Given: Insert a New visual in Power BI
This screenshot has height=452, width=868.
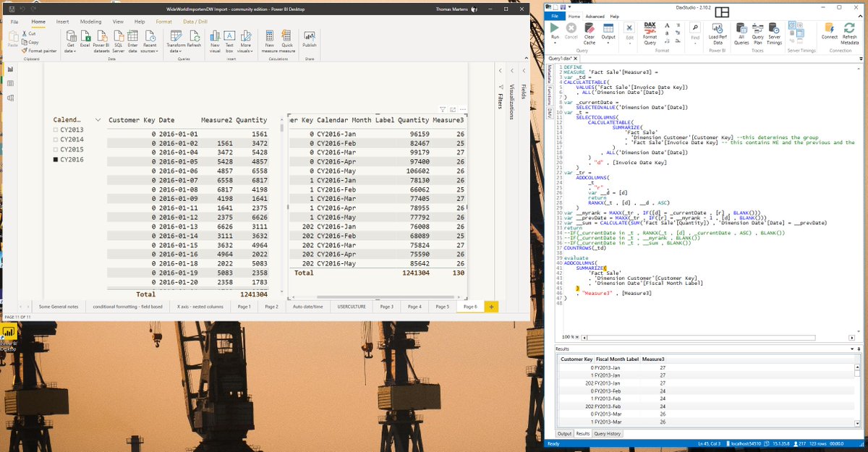Looking at the screenshot, I should 215,41.
